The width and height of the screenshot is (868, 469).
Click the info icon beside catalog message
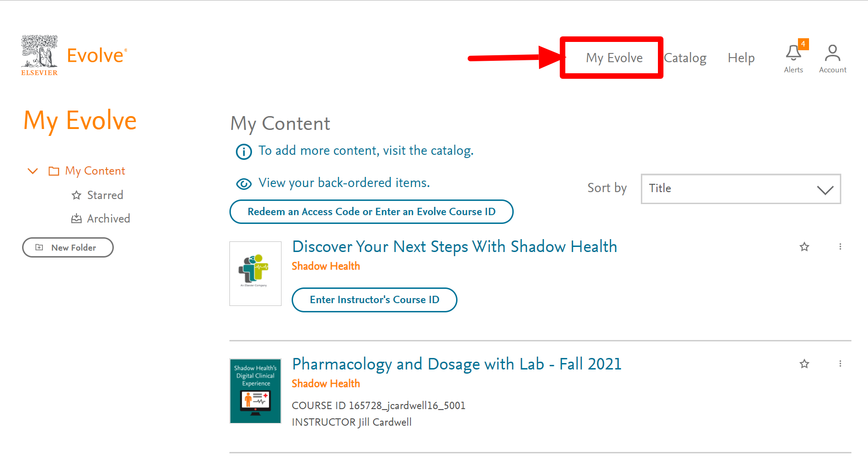pos(244,152)
